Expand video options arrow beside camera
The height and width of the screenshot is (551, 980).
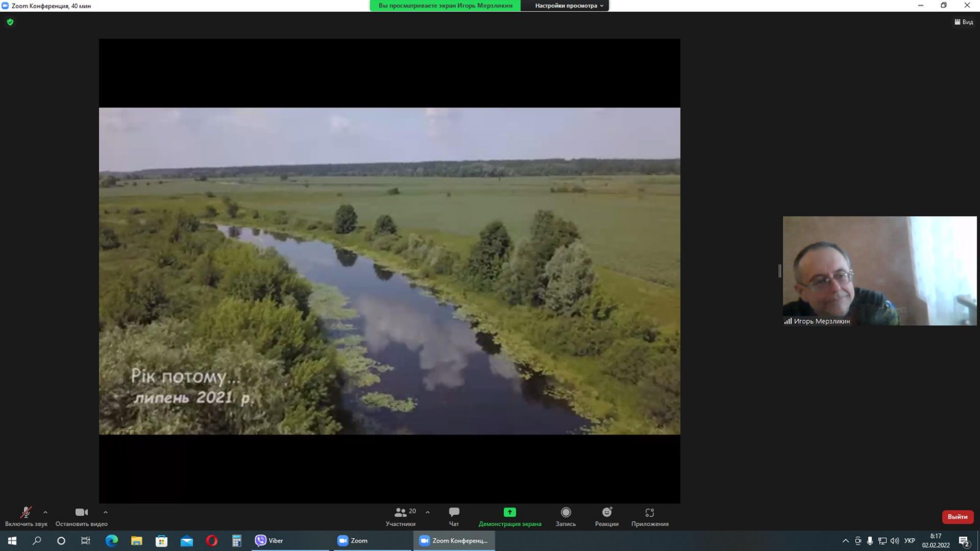(x=105, y=512)
